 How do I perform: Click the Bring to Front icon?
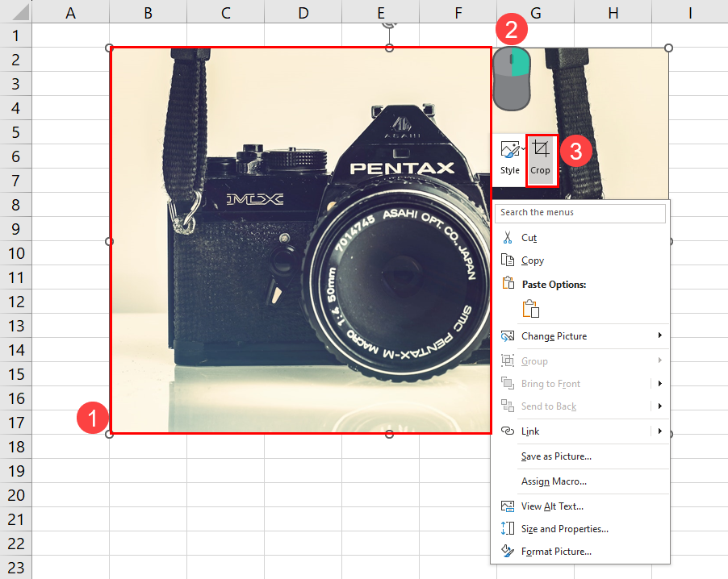pyautogui.click(x=508, y=383)
